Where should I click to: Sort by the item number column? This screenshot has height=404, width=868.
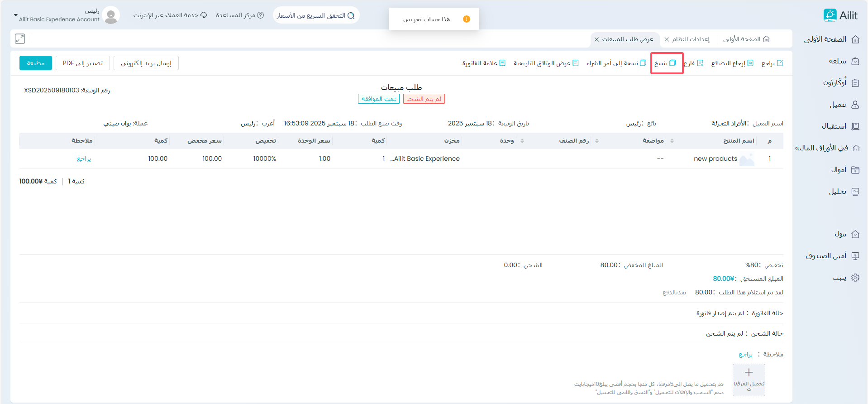pyautogui.click(x=597, y=141)
